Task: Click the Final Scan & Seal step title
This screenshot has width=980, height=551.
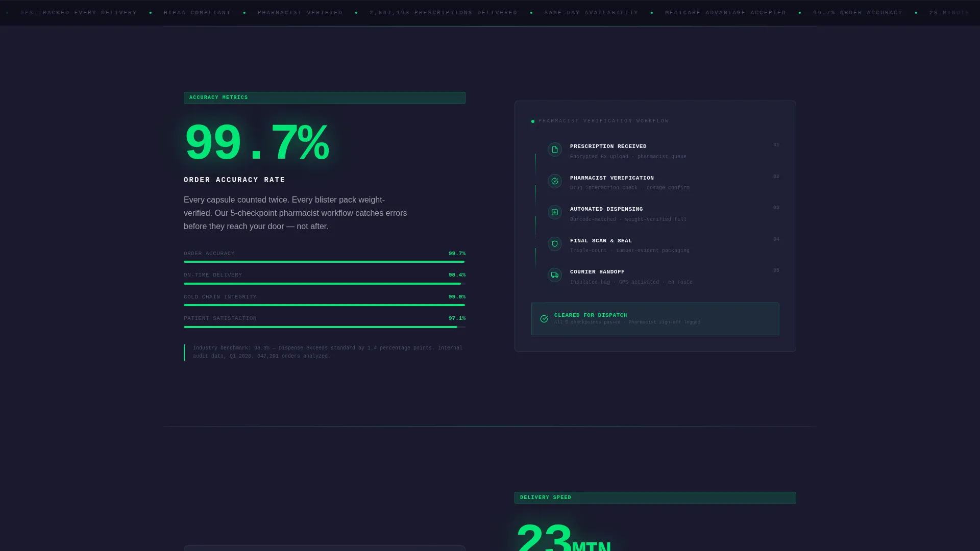Action: (601, 241)
